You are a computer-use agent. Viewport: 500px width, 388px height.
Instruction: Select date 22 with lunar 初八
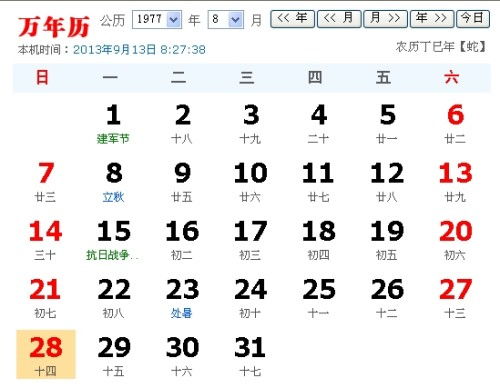click(113, 298)
